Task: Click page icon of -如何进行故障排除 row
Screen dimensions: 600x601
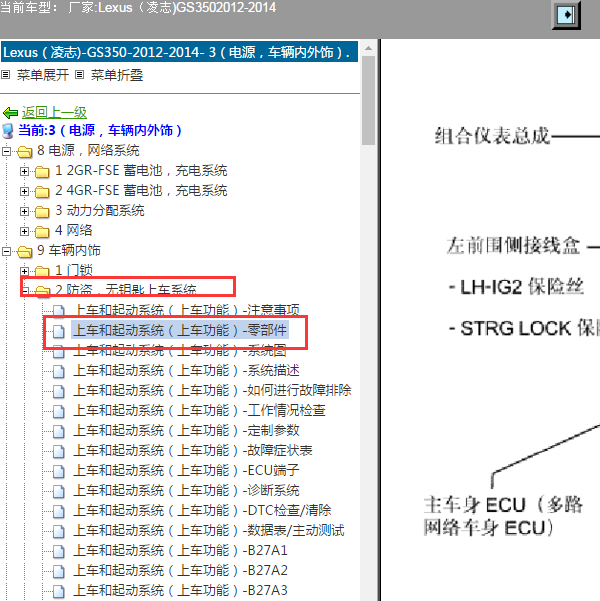Action: click(59, 391)
